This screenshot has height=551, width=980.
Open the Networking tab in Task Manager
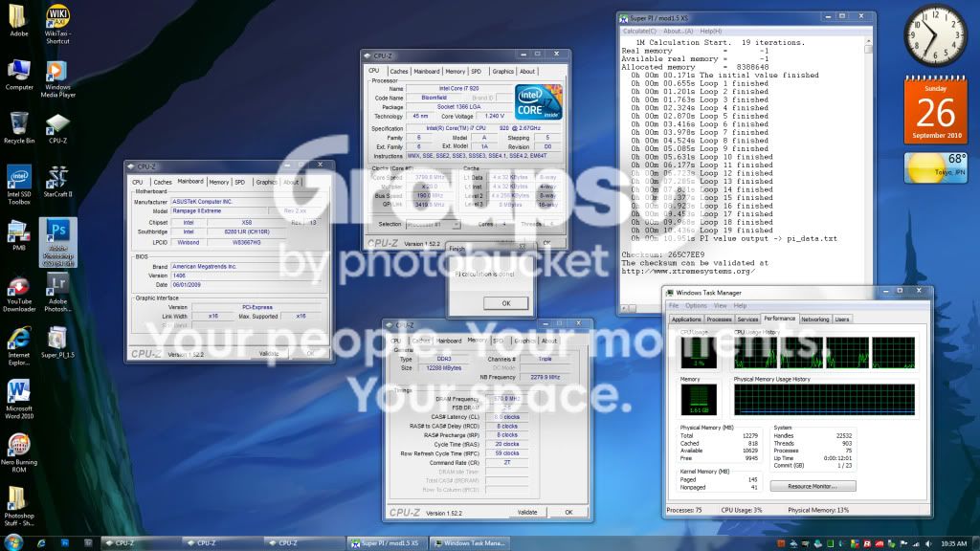click(x=815, y=320)
